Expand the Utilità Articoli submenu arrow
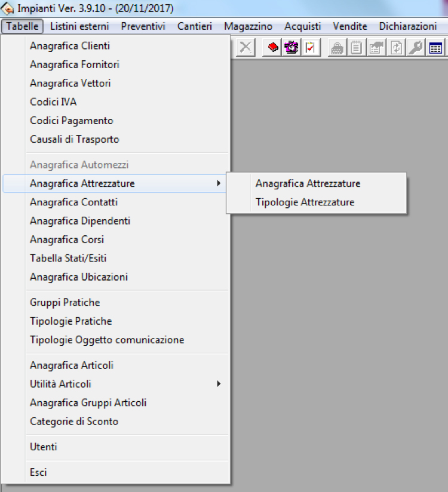The height and width of the screenshot is (492, 448). [219, 384]
